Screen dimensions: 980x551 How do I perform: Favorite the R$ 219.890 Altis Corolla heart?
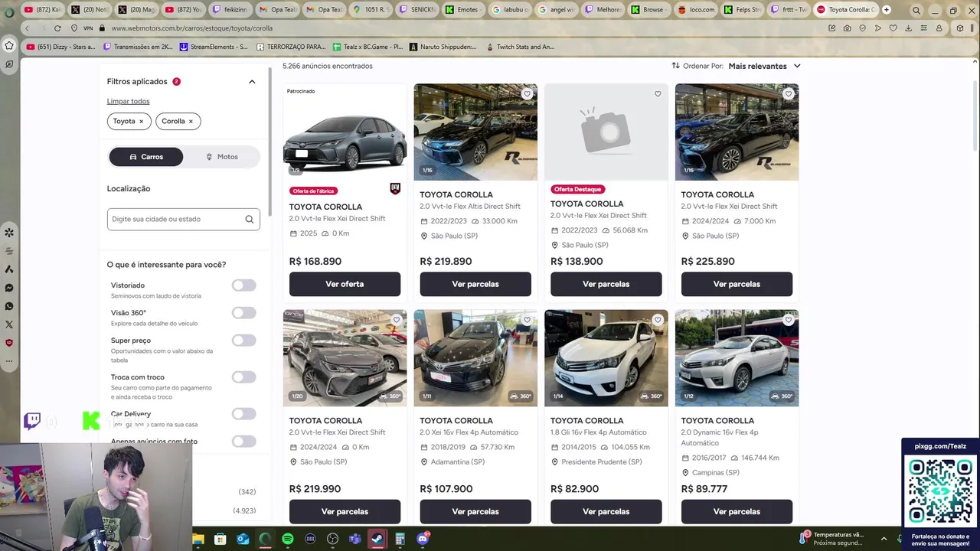[x=527, y=94]
